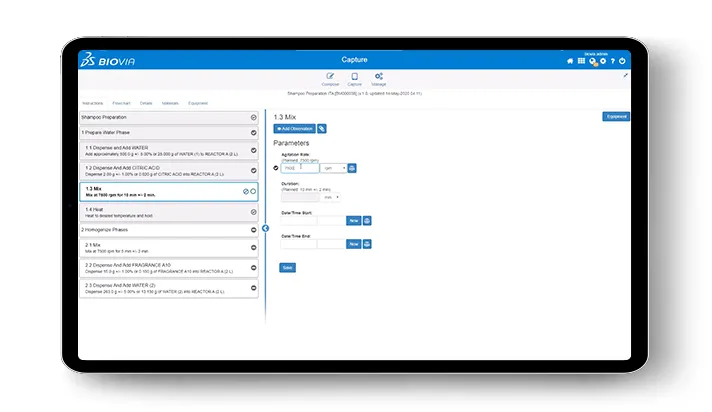Switch to the Flowchart tab
Viewport: 712px width, 412px height.
(121, 104)
